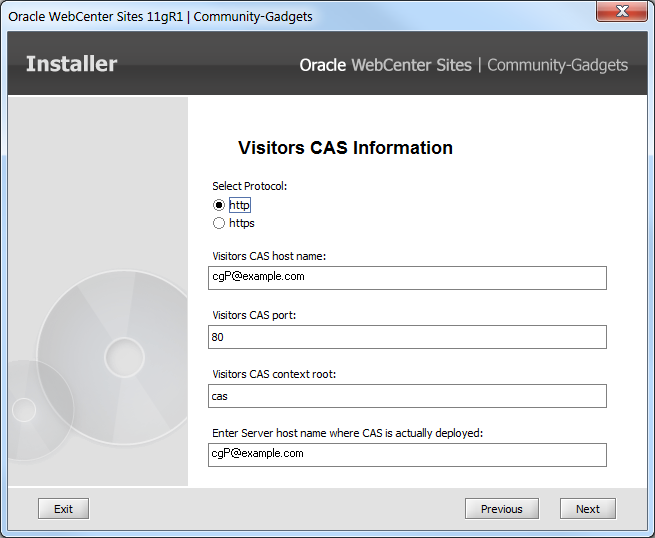The width and height of the screenshot is (655, 538).
Task: Click the Visitors CAS host name label
Action: click(x=269, y=256)
